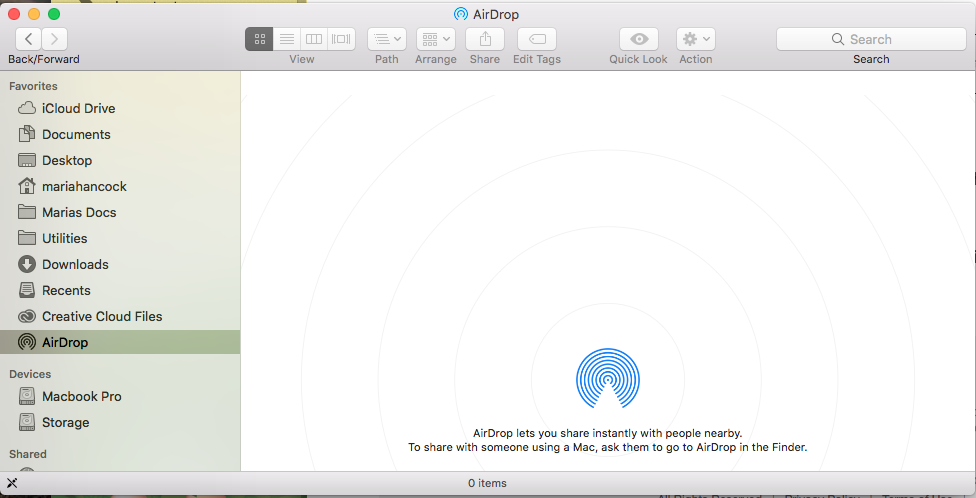Viewport: 976px width, 498px height.
Task: Click the Share toolbar icon
Action: [485, 39]
